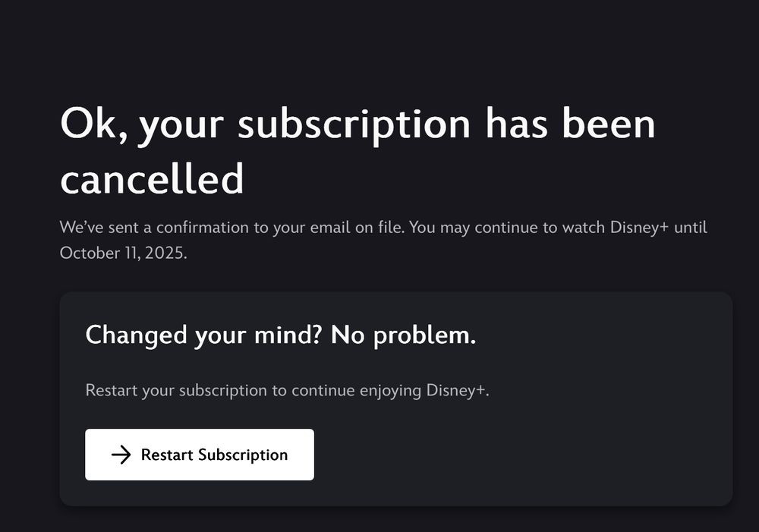Image resolution: width=759 pixels, height=532 pixels.
Task: Click the 'Changed your mind? No problem.' heading
Action: (x=280, y=335)
